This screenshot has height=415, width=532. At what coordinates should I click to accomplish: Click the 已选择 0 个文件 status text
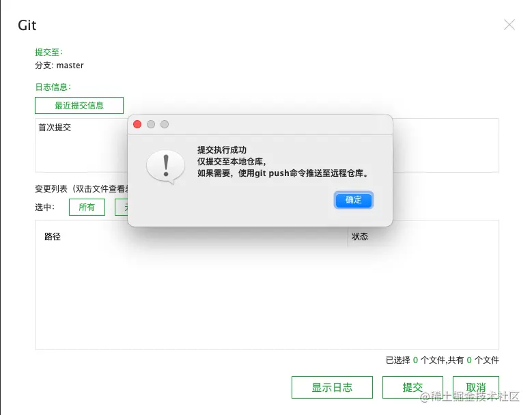pyautogui.click(x=443, y=360)
